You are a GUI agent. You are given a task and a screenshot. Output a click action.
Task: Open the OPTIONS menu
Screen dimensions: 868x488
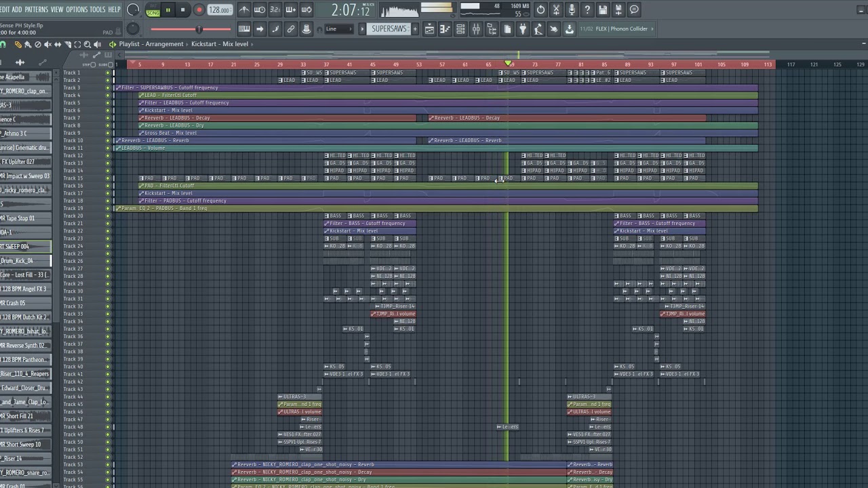[77, 9]
